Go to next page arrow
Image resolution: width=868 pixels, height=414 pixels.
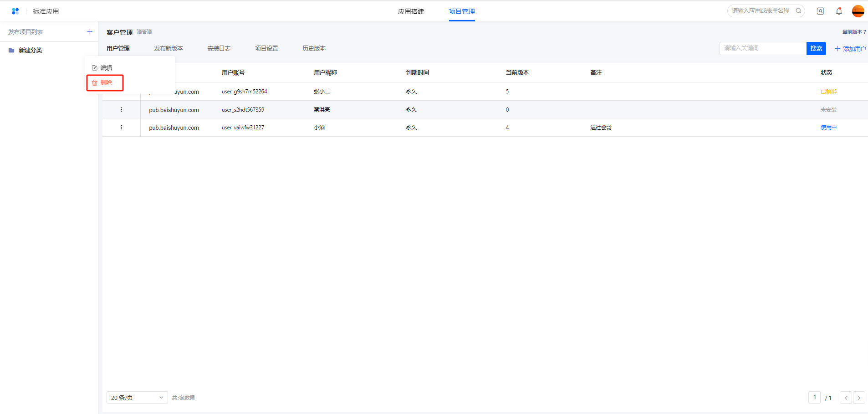[859, 398]
